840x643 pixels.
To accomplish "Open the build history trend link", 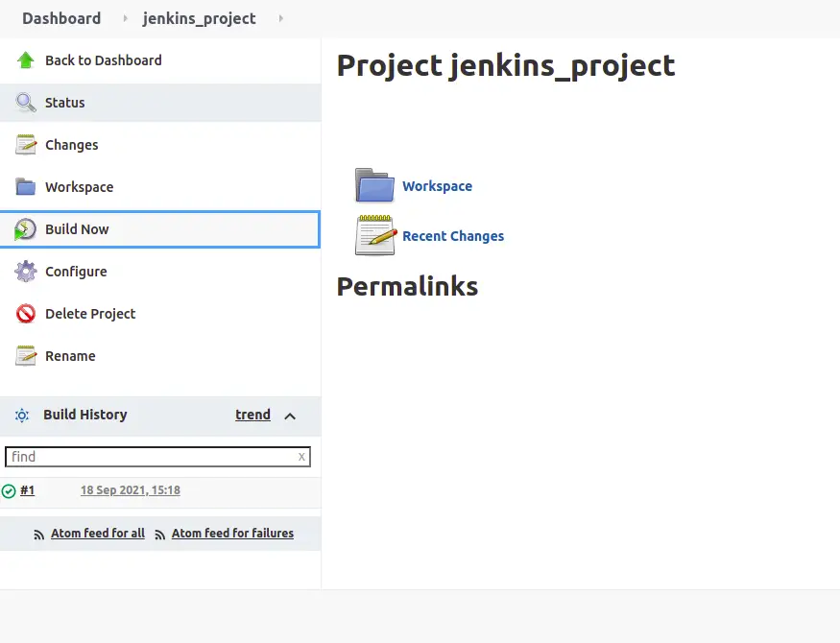I will tap(252, 415).
